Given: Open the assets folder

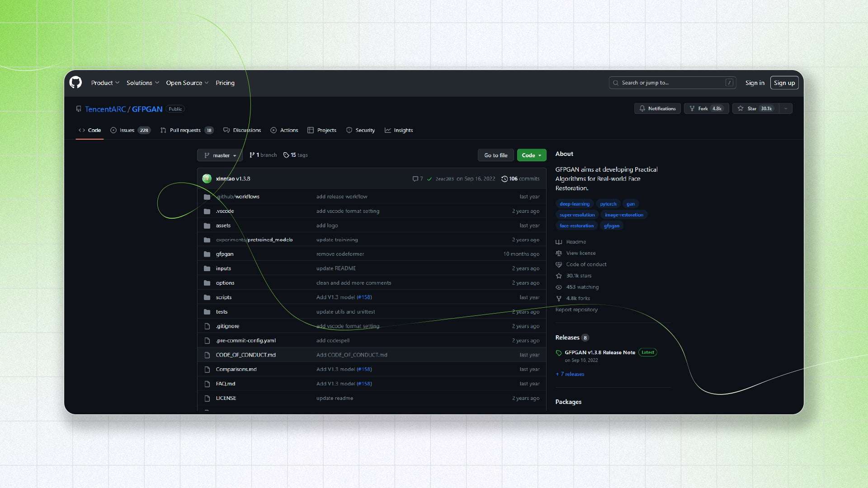Looking at the screenshot, I should pyautogui.click(x=223, y=225).
